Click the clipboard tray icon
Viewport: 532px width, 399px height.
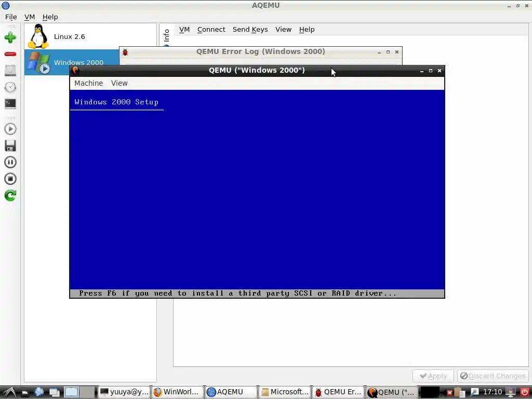pos(459,392)
